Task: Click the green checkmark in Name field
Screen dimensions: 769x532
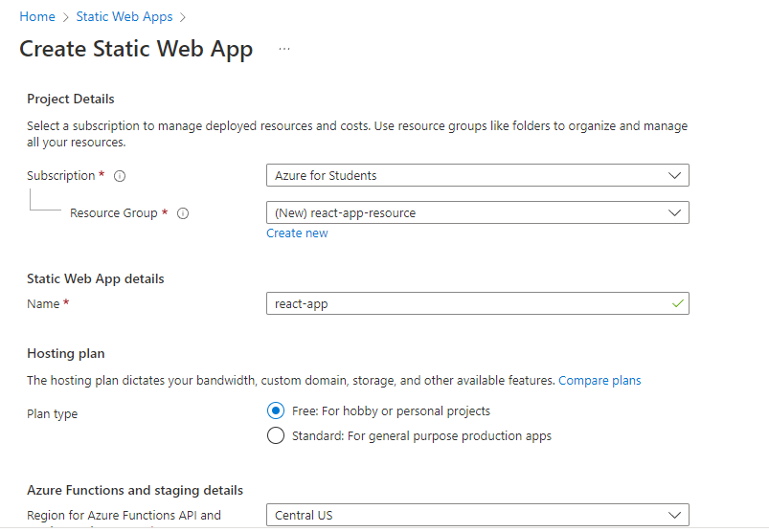Action: pos(678,303)
